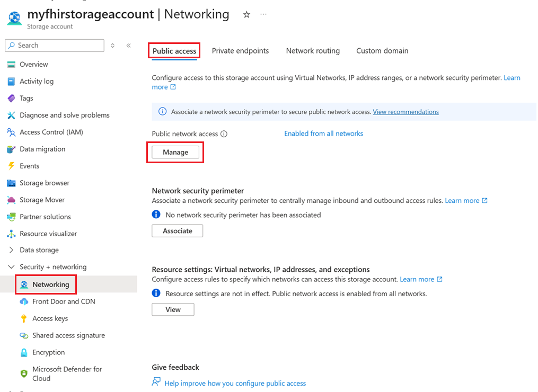Toggle the expand/collapse all menu arrows
Screen dimensions: 538x392
[112, 45]
